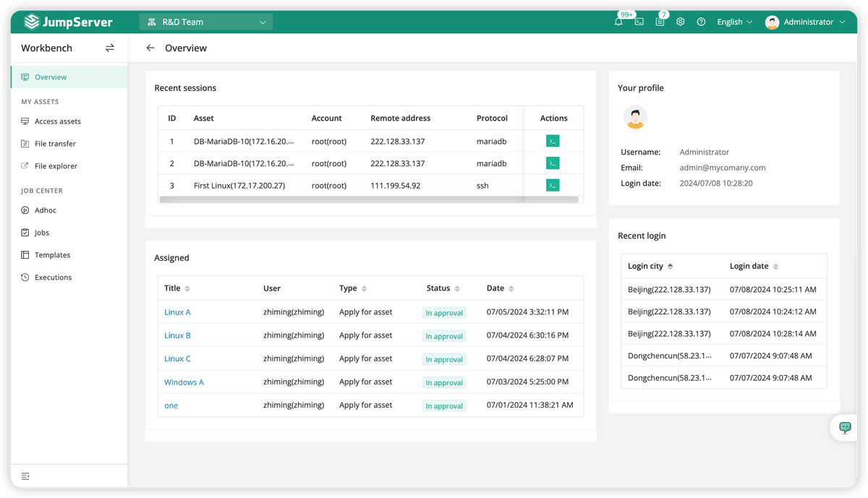Open the Administrator account dropdown
868x498 pixels.
(805, 22)
